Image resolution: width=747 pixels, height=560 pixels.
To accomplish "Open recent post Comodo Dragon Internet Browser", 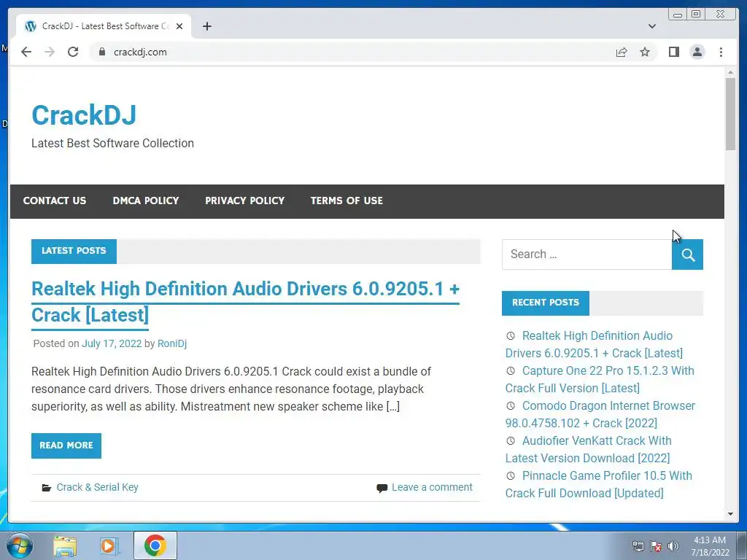I will click(x=600, y=414).
